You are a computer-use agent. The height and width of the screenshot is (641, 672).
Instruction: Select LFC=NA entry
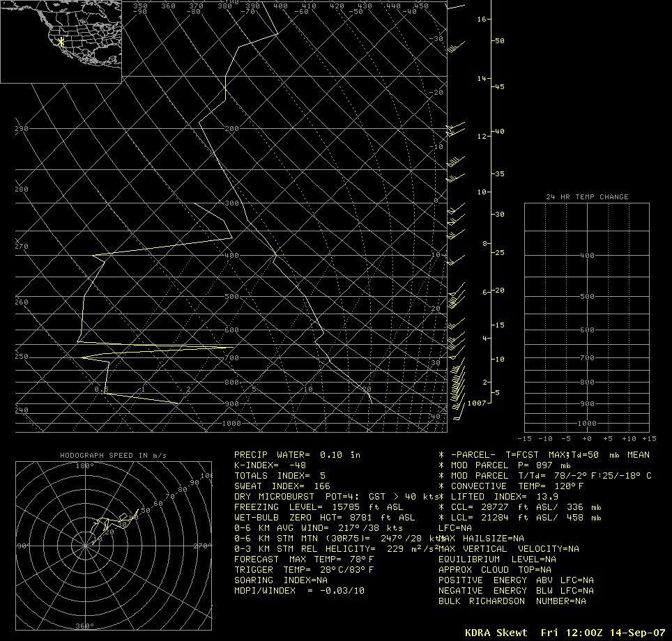click(455, 528)
